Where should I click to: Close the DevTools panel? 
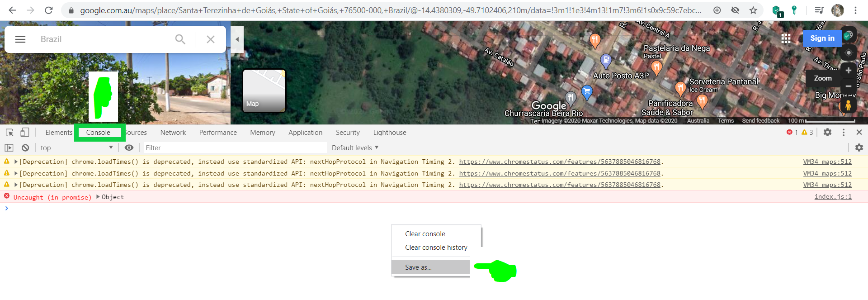click(859, 132)
